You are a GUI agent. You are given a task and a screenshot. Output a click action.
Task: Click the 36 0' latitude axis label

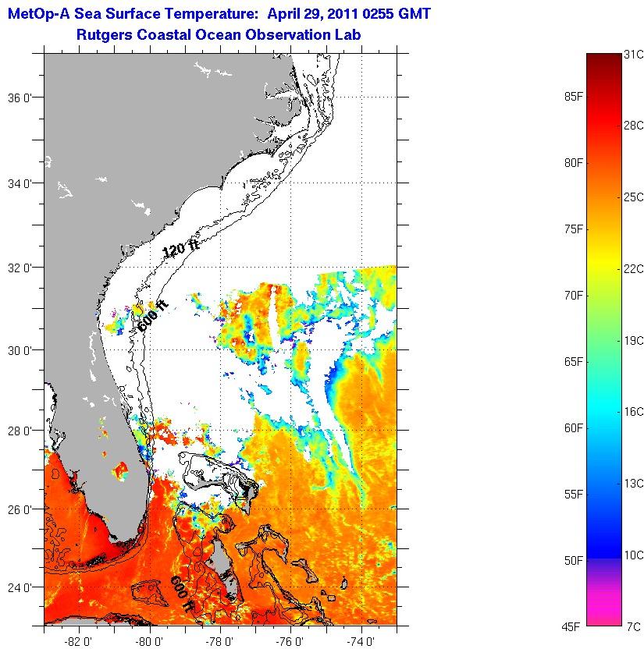pos(20,98)
